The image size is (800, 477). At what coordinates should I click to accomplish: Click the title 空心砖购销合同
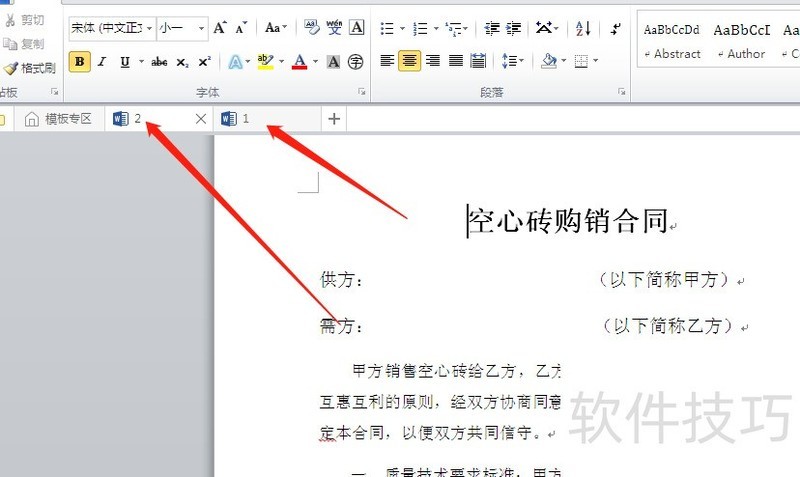569,221
